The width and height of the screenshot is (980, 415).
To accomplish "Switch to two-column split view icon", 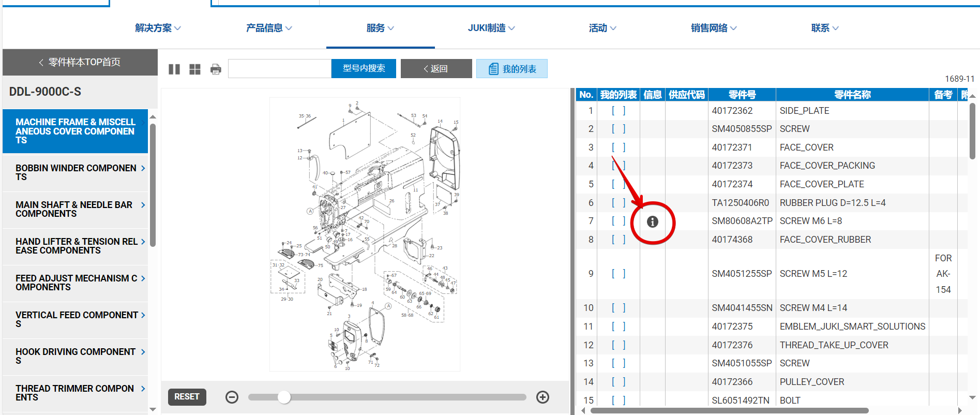I will (x=174, y=69).
